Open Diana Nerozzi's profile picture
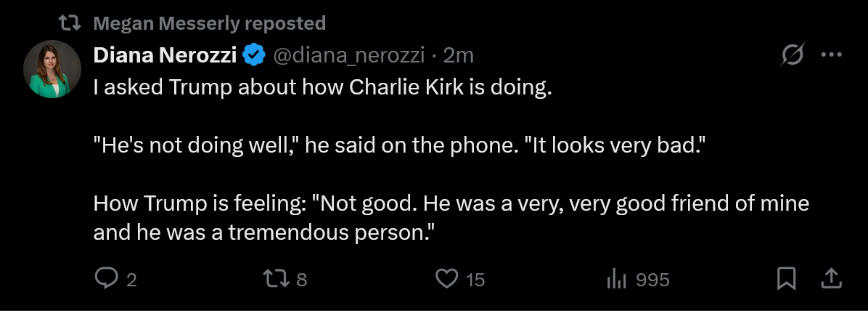 [52, 69]
